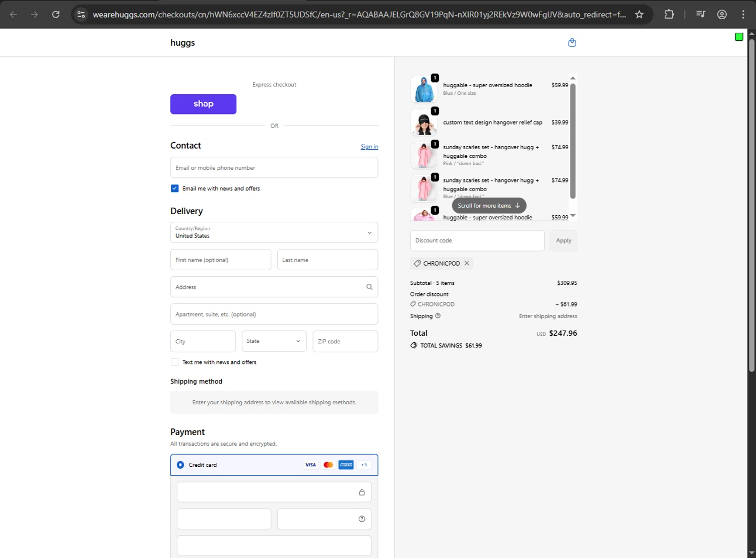The image size is (756, 558).
Task: Click the huggs store logo
Action: (x=182, y=43)
